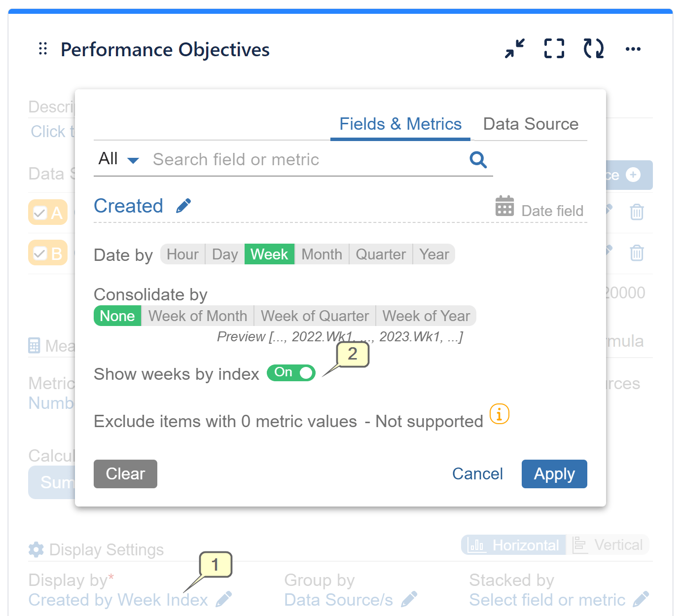Apply the date field settings
The image size is (681, 616).
click(554, 473)
